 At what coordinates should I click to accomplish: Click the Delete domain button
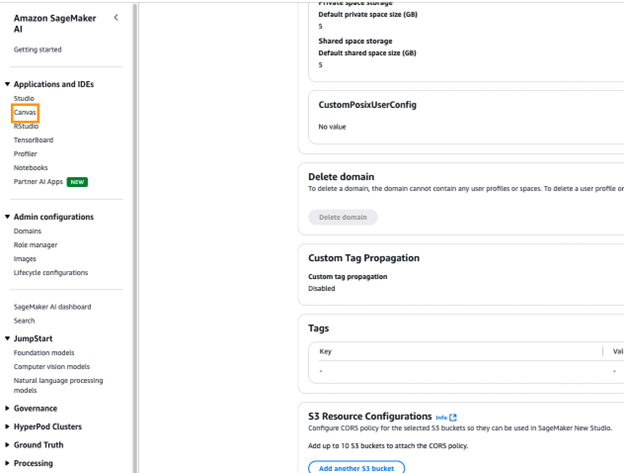(x=343, y=217)
